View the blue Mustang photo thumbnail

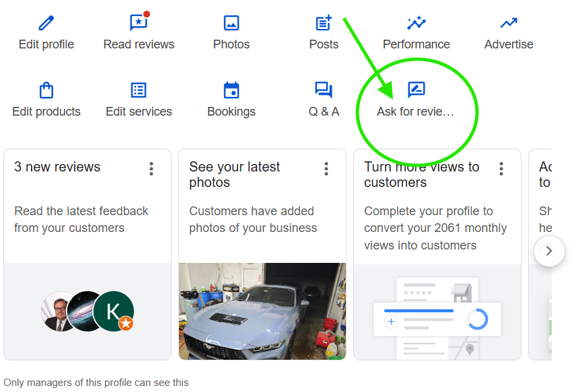(262, 311)
